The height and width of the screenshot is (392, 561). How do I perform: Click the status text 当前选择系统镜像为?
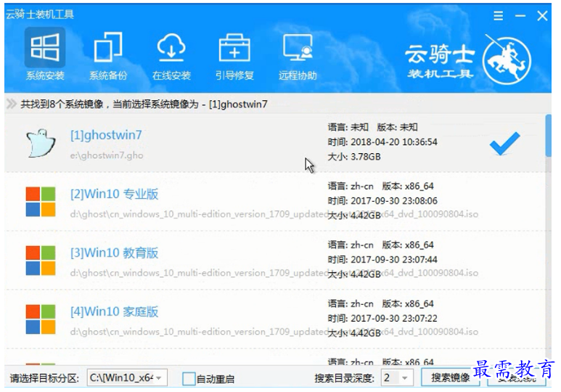(x=155, y=105)
